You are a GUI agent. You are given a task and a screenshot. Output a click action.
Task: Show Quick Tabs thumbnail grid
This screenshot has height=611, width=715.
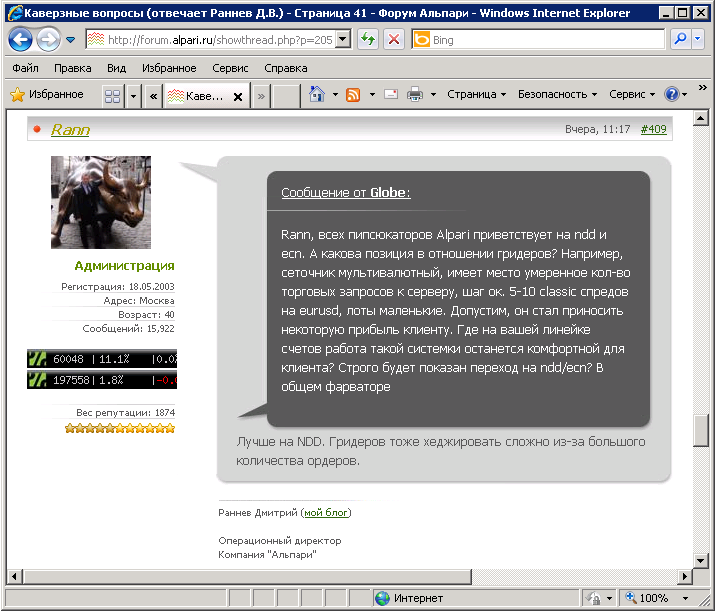point(112,96)
